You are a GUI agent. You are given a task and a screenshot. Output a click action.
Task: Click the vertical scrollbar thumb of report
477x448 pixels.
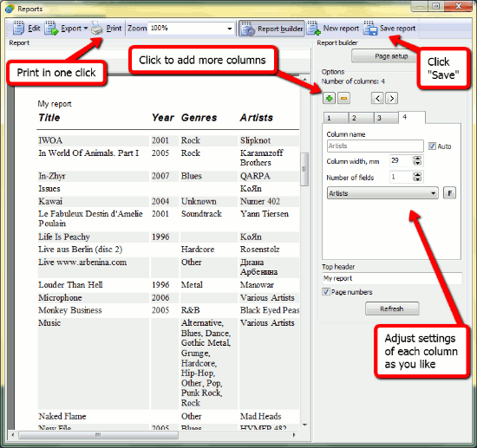pyautogui.click(x=304, y=169)
